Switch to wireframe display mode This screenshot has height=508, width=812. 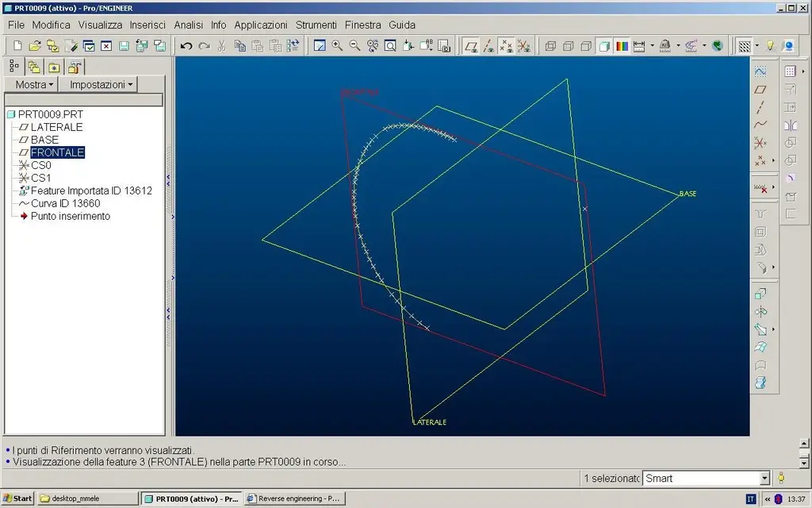[x=550, y=45]
